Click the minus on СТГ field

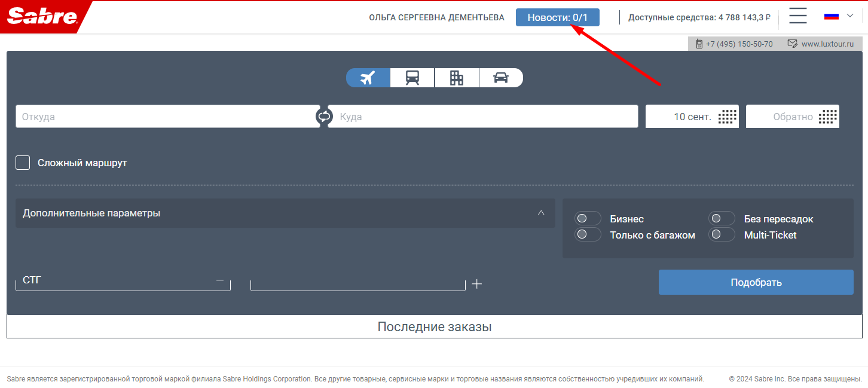pos(220,280)
